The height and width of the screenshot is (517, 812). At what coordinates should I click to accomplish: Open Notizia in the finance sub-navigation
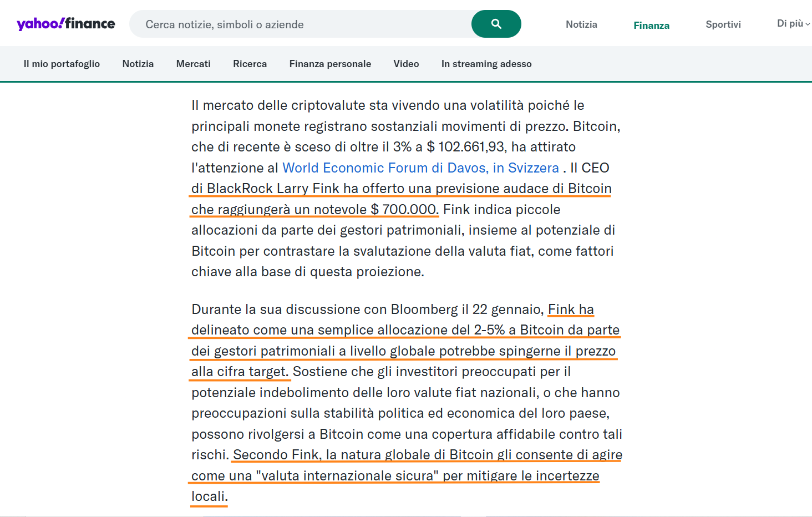(x=138, y=64)
